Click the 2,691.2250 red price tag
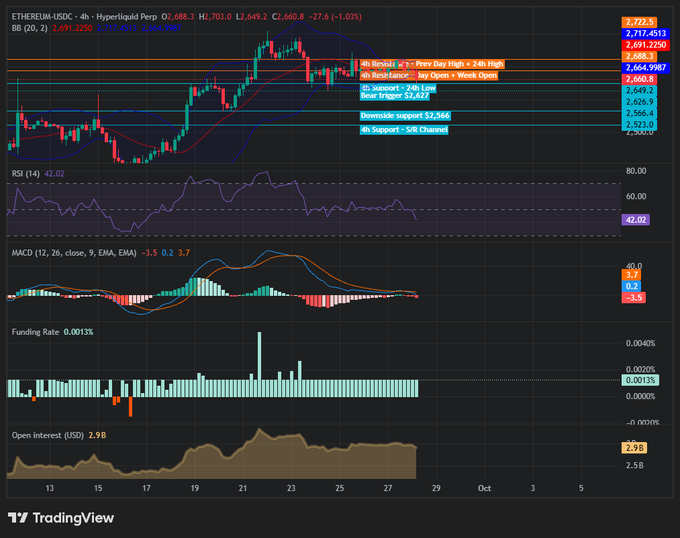 (645, 45)
